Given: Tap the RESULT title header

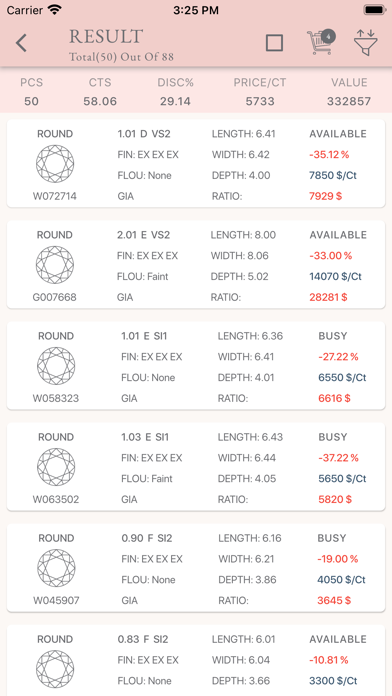Looking at the screenshot, I should pos(106,36).
